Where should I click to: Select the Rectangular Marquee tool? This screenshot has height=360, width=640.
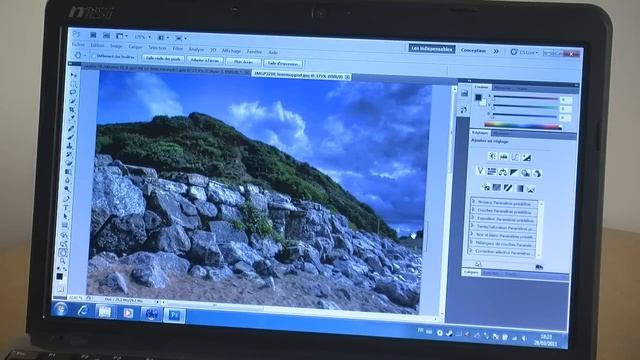click(73, 84)
